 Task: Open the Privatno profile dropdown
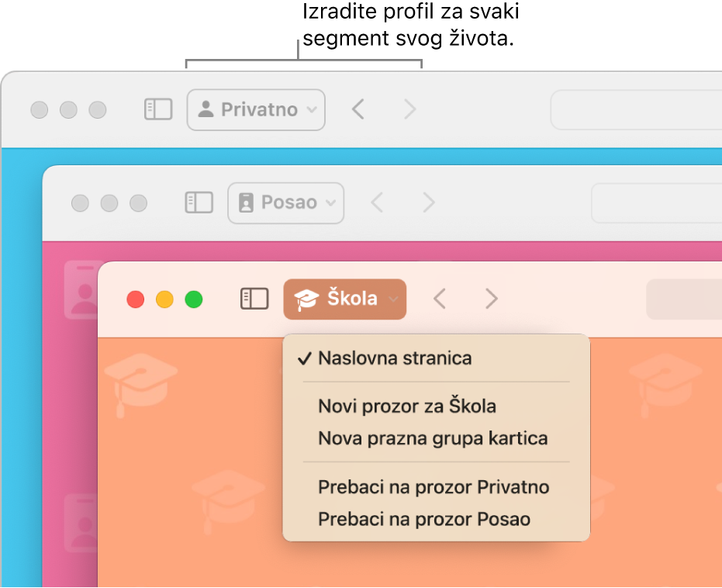pos(256,109)
